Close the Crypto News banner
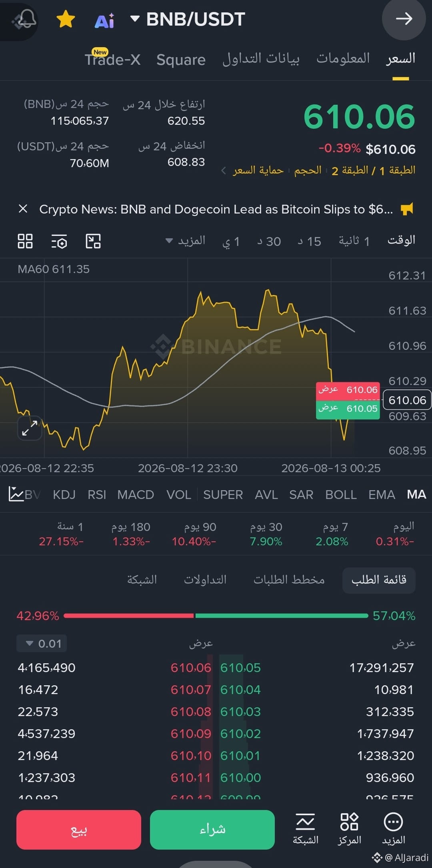 pos(23,209)
